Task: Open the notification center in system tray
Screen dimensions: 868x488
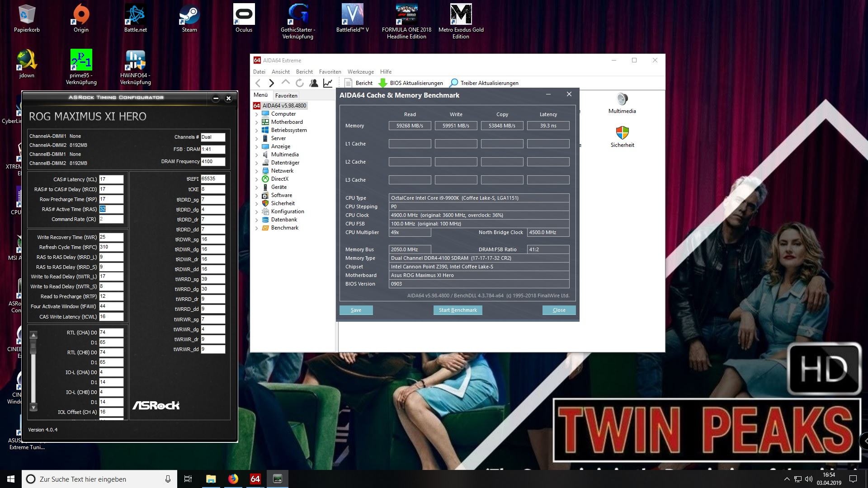Action: point(853,479)
